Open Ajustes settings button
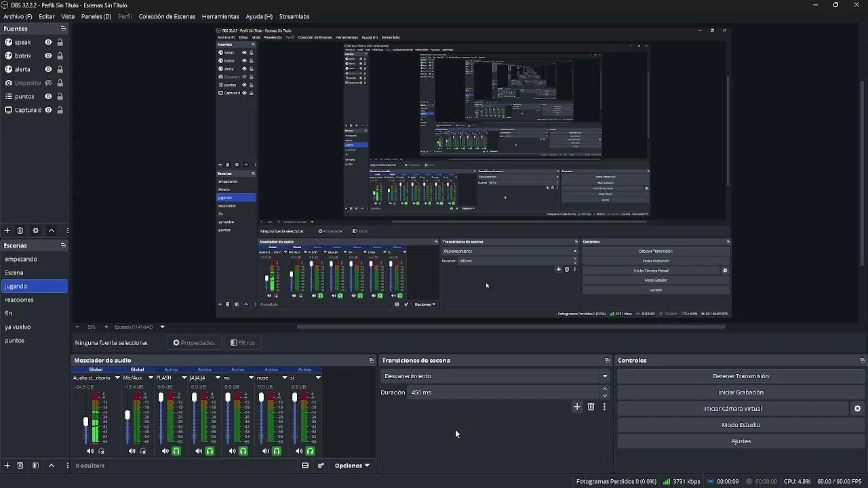 741,441
